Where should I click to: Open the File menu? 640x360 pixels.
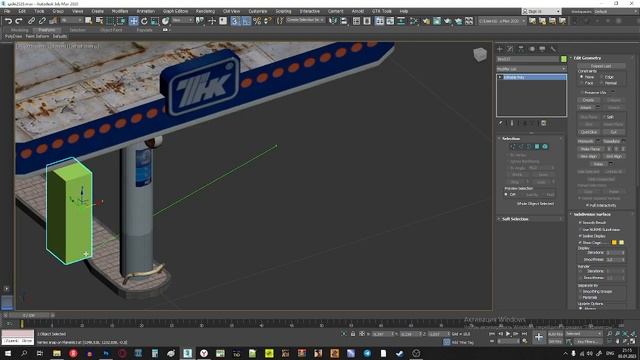tap(7, 11)
